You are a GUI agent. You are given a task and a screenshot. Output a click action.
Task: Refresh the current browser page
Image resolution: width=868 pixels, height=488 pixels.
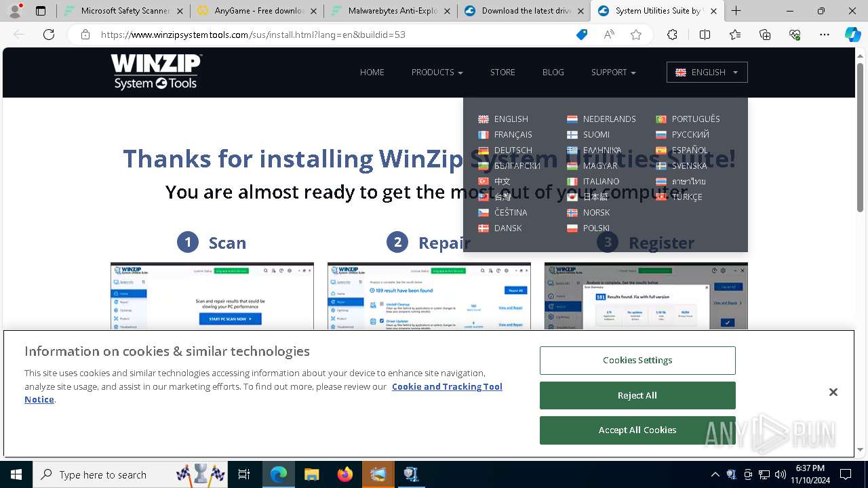tap(49, 35)
